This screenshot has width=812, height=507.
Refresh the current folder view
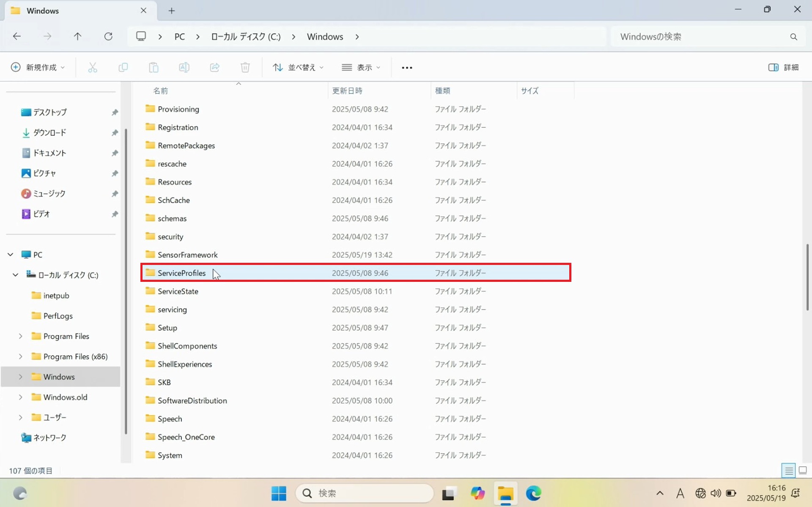coord(108,36)
